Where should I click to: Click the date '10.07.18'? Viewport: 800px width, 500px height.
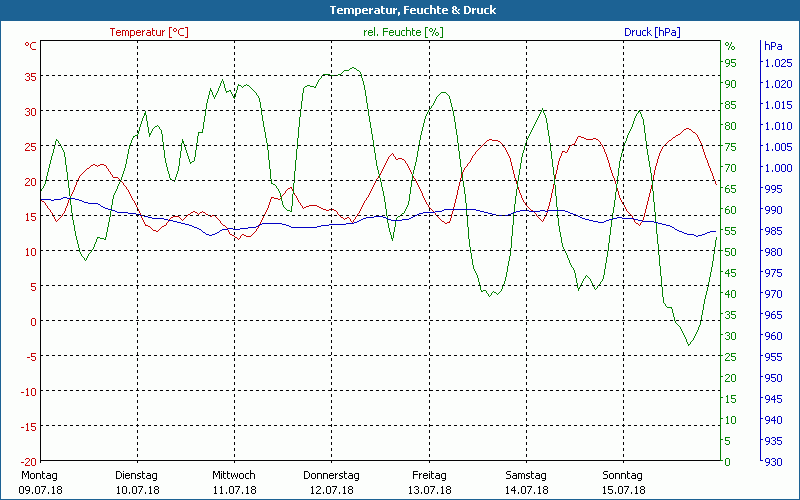137,490
